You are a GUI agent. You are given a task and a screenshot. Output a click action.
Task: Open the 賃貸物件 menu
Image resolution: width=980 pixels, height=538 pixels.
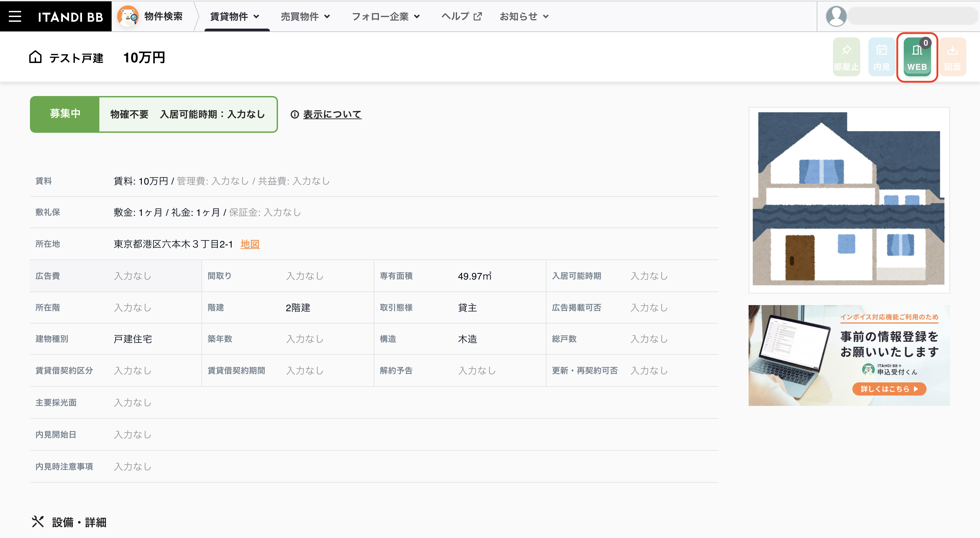(235, 16)
